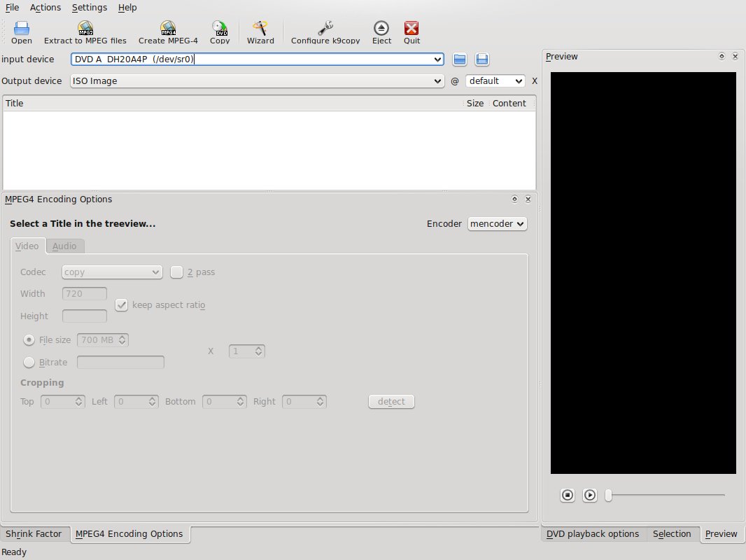Click the Preview stop button
This screenshot has width=746, height=560.
pos(567,496)
